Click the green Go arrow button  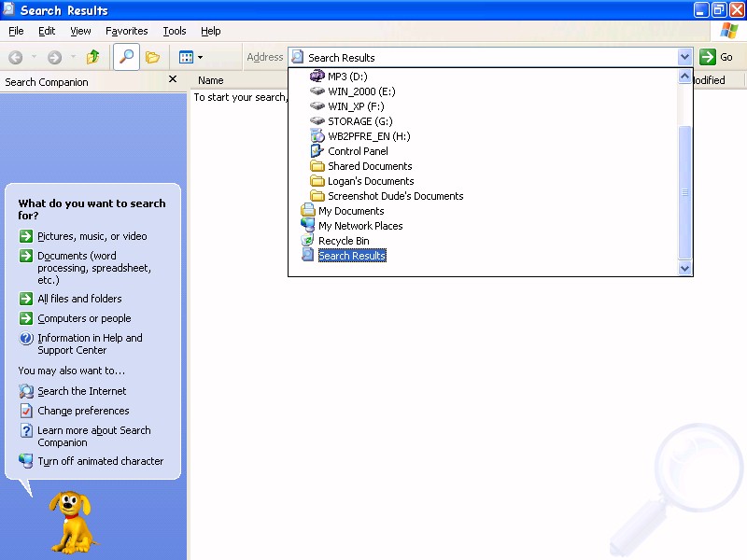tap(708, 57)
